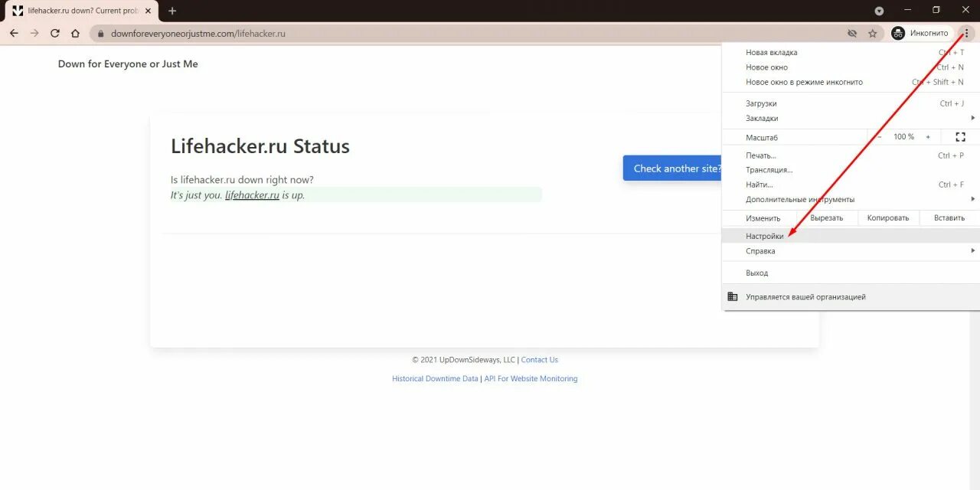Click the crossed-eye tracking blocked icon
The height and width of the screenshot is (490, 980).
pos(852,34)
